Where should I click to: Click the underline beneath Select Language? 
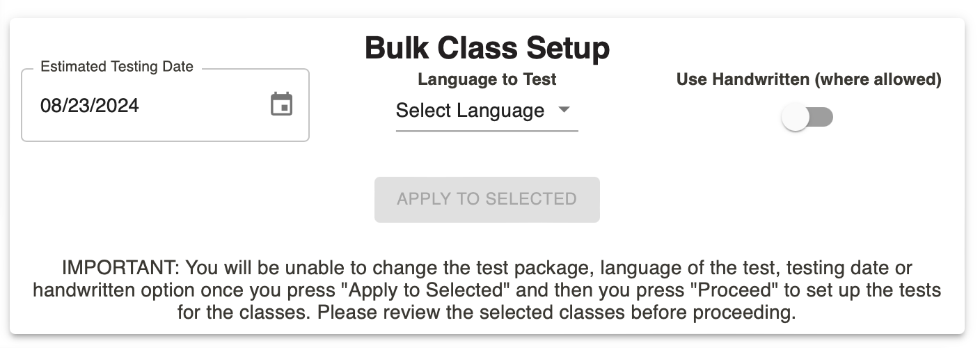(x=487, y=130)
